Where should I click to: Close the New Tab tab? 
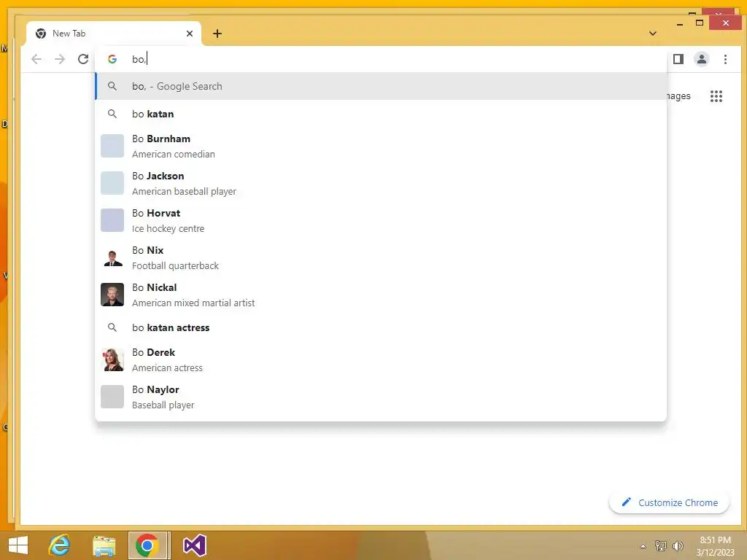(190, 34)
